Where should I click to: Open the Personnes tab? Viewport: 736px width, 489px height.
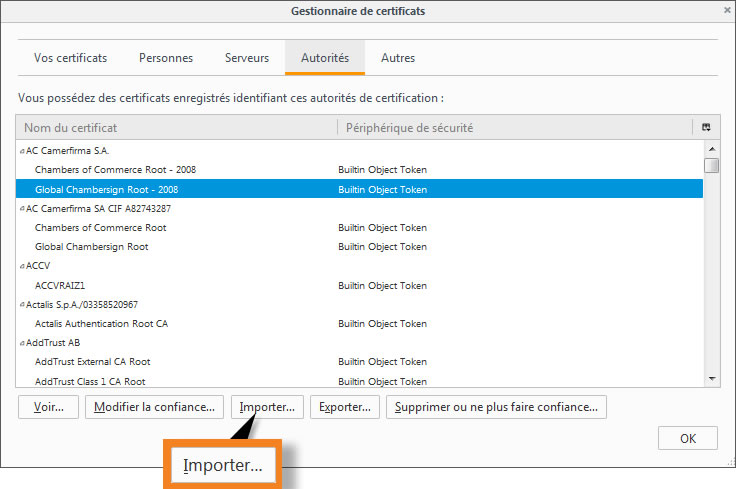point(166,58)
